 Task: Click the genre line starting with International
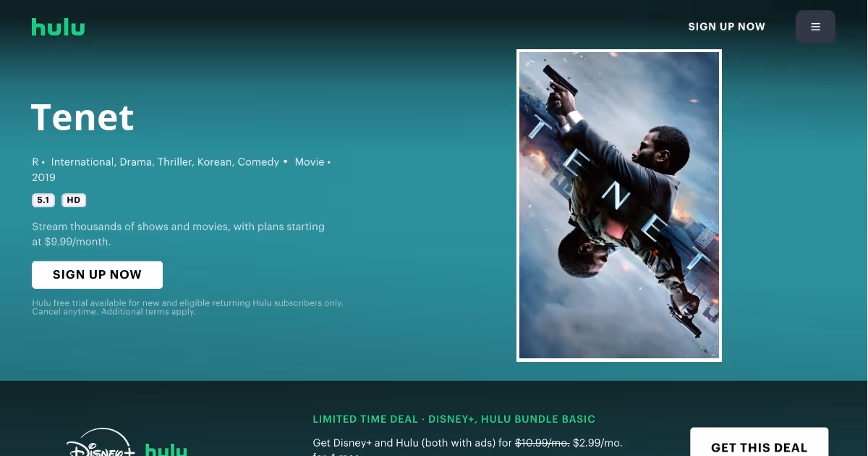165,162
